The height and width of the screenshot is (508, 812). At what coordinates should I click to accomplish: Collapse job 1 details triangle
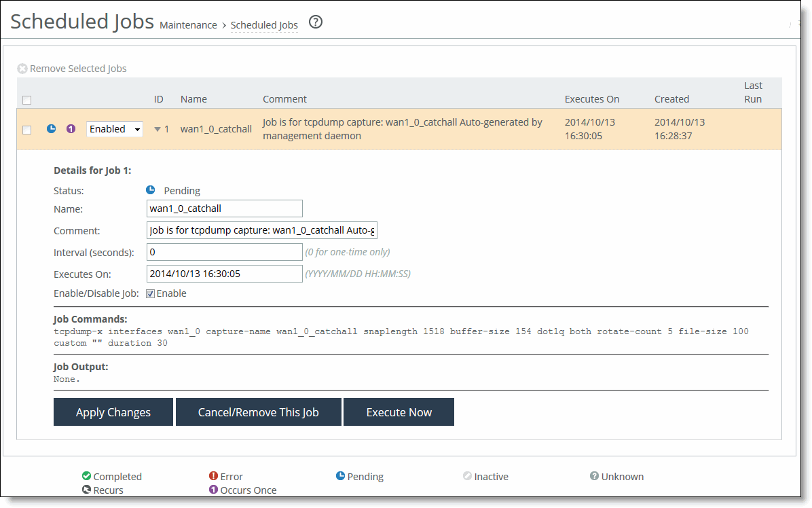(x=158, y=129)
